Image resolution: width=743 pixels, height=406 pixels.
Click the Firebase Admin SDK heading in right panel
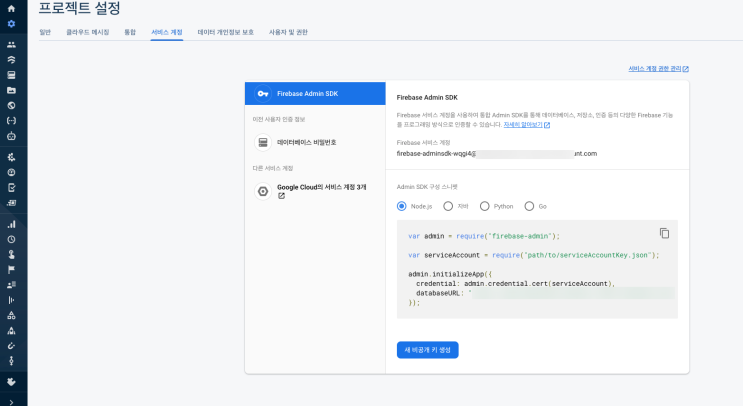click(427, 98)
